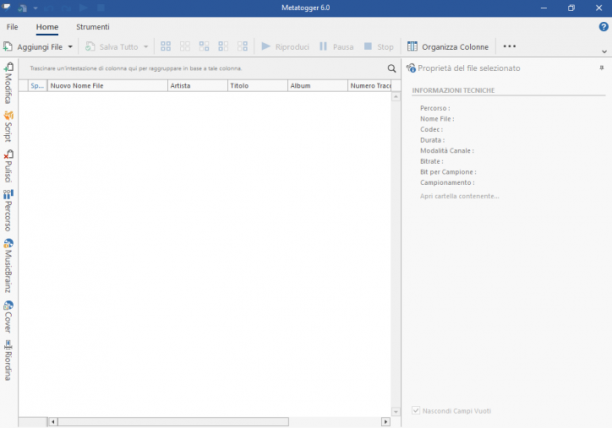The width and height of the screenshot is (612, 428).
Task: Click the grid icon with left squares highlighted
Action: [223, 46]
